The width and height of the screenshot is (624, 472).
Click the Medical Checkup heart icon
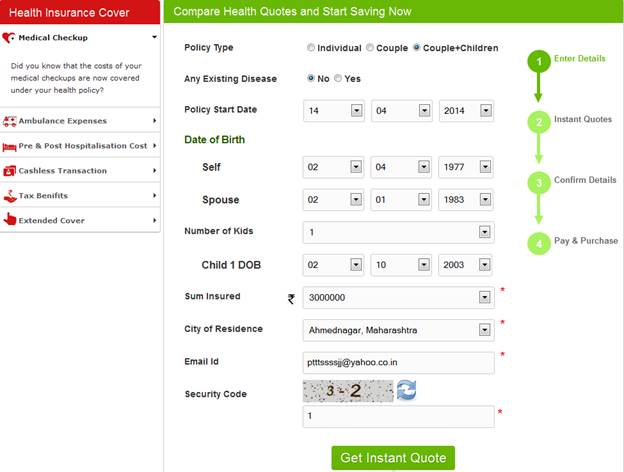coord(10,38)
